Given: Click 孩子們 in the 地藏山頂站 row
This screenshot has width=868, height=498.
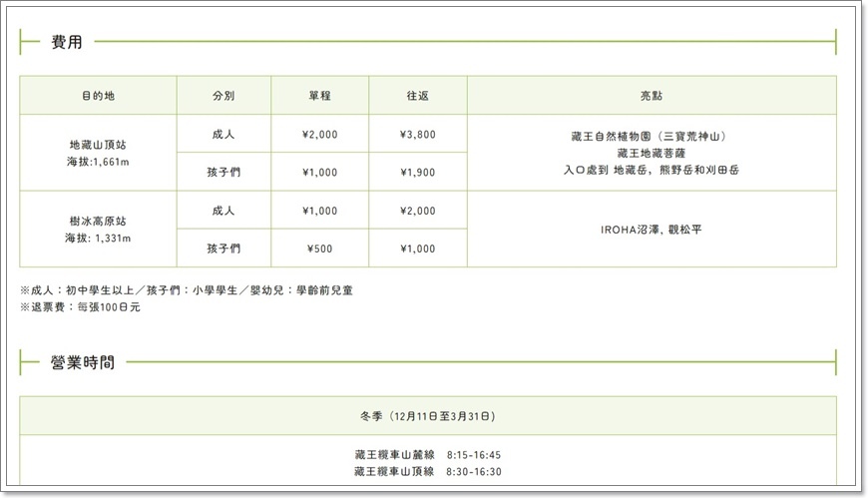Looking at the screenshot, I should click(x=223, y=173).
